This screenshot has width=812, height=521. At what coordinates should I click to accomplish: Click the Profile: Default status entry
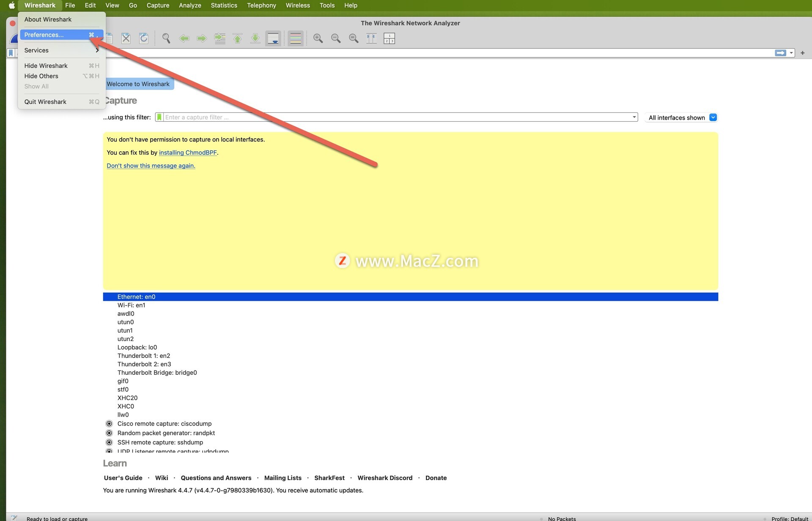789,518
